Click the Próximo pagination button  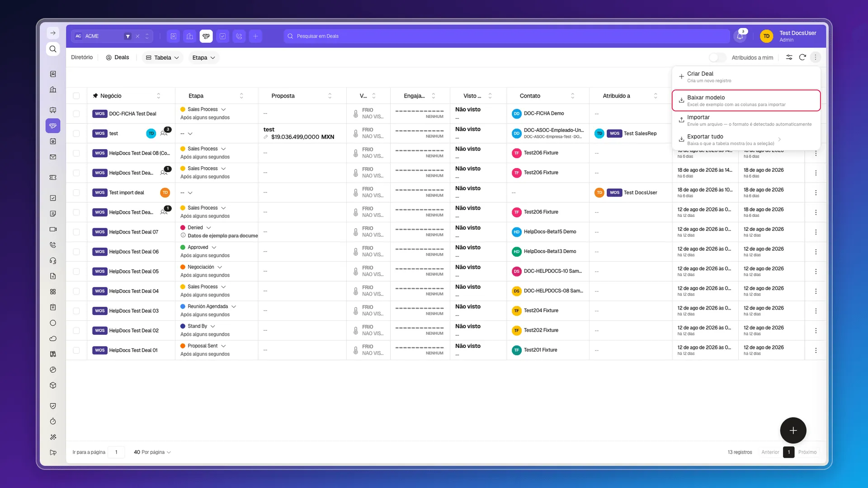pyautogui.click(x=807, y=452)
